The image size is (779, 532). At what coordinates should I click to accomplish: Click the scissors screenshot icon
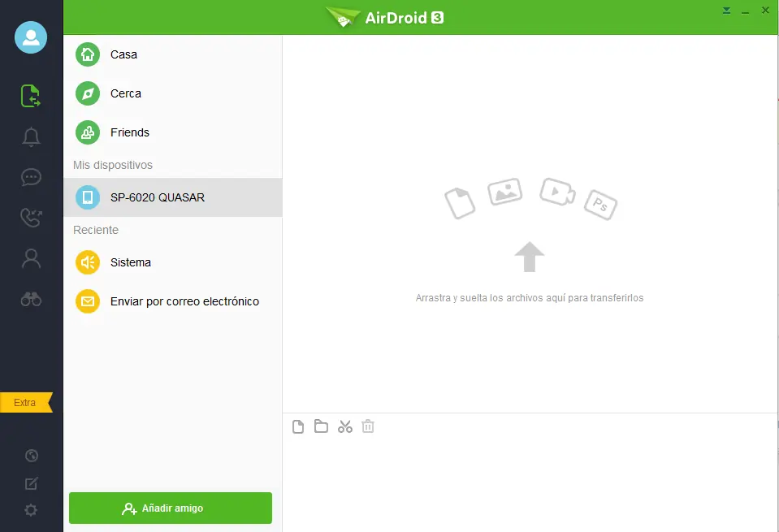[344, 426]
